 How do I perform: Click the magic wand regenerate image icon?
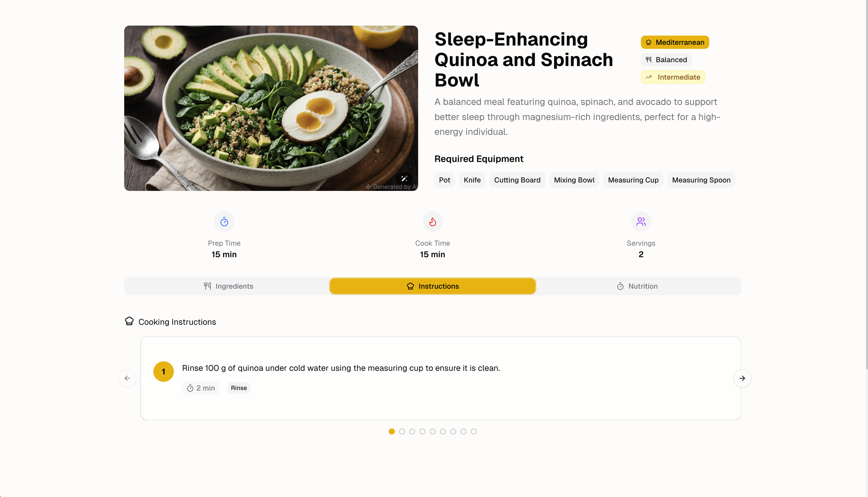[x=404, y=178]
